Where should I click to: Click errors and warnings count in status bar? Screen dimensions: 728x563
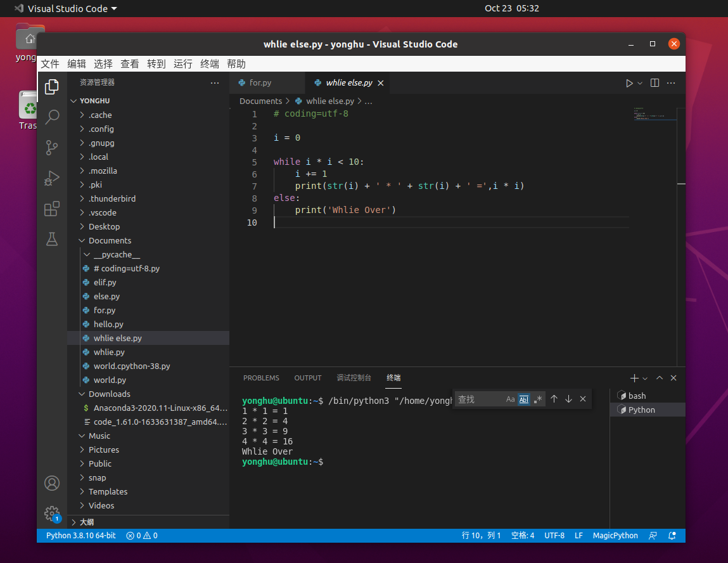[x=141, y=536]
